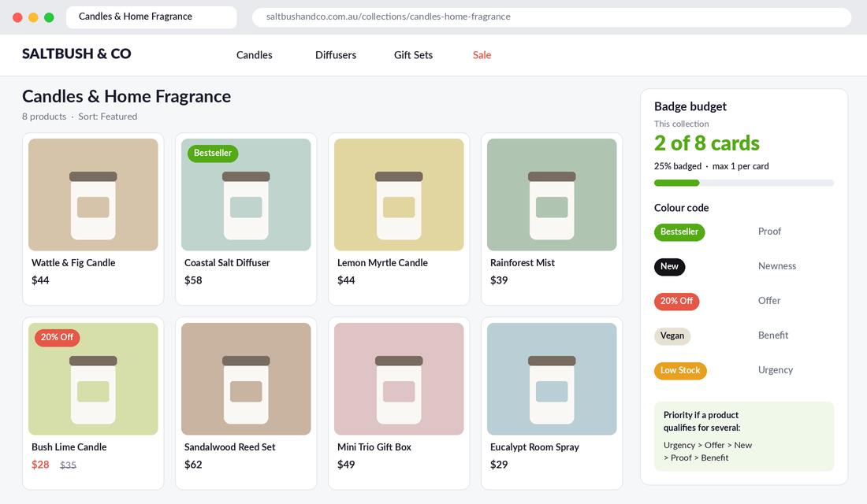The width and height of the screenshot is (867, 504).
Task: Click the Coastal Salt Diffuser title
Action: (227, 263)
